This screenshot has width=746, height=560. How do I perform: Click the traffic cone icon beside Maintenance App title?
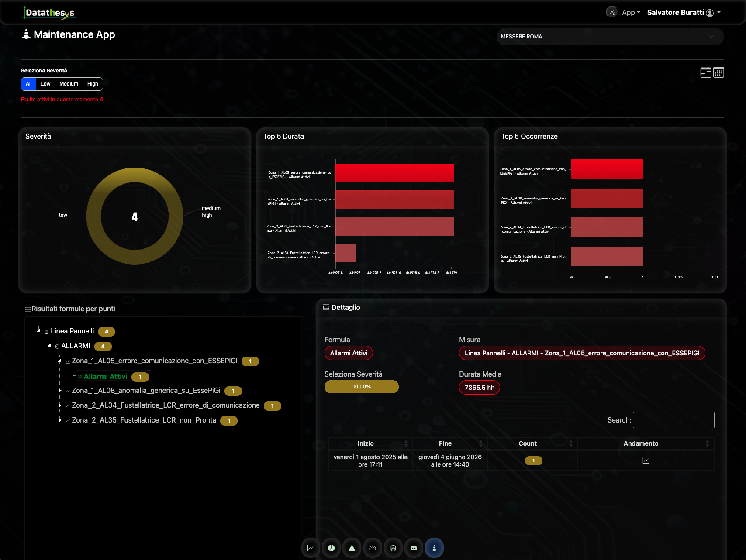(26, 34)
